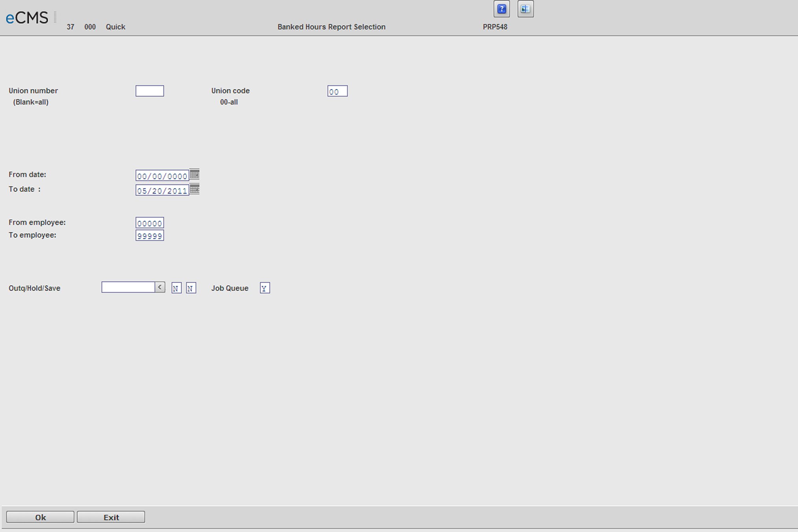
Task: Click the 000 division number in header
Action: [90, 27]
